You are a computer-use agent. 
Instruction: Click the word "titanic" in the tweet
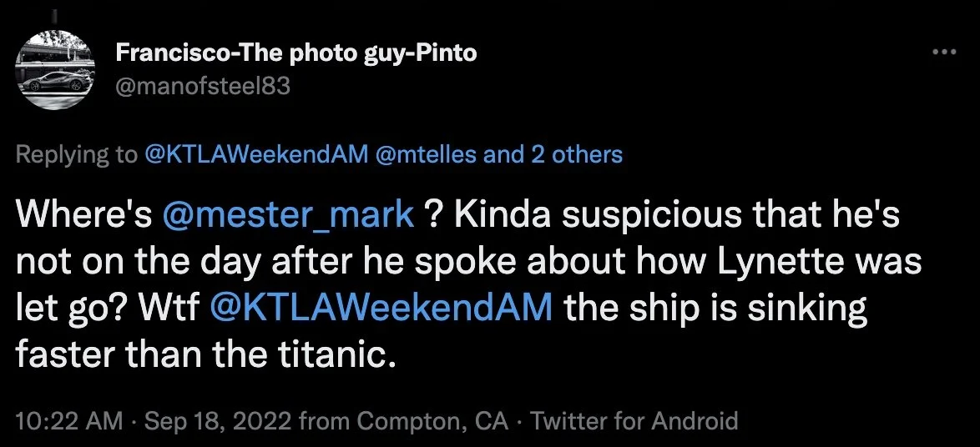click(336, 356)
